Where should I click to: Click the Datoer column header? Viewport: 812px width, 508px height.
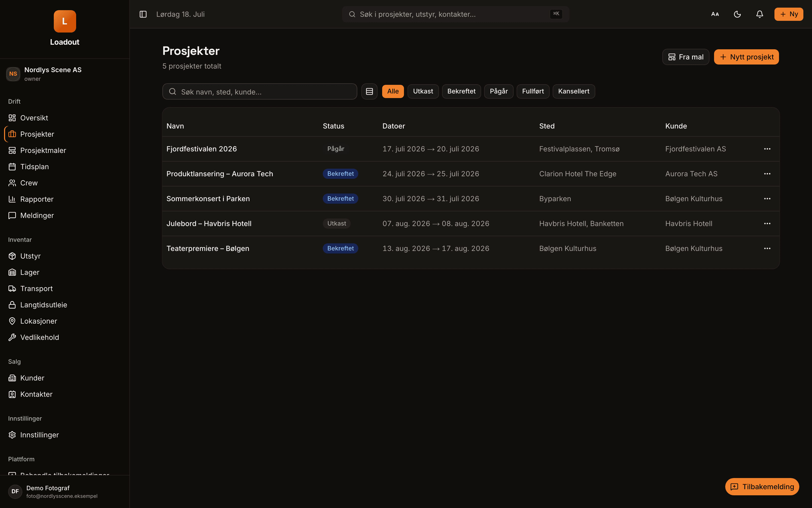tap(394, 126)
